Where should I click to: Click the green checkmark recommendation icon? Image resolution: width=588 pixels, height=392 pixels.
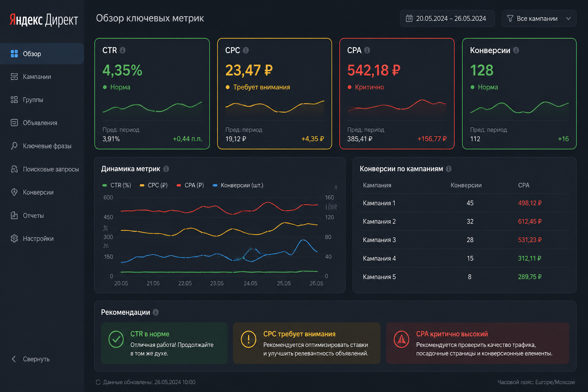116,339
